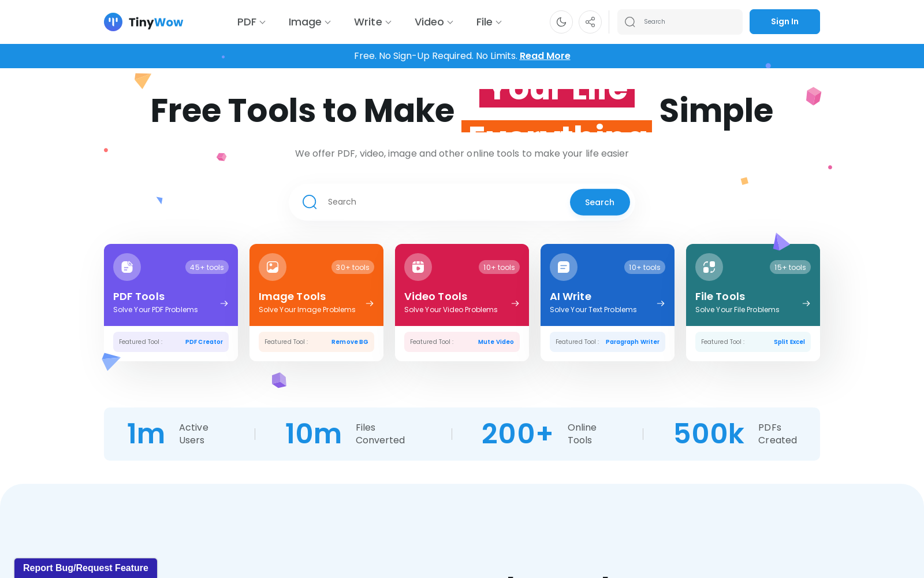Click the File Tools card icon

pyautogui.click(x=709, y=267)
